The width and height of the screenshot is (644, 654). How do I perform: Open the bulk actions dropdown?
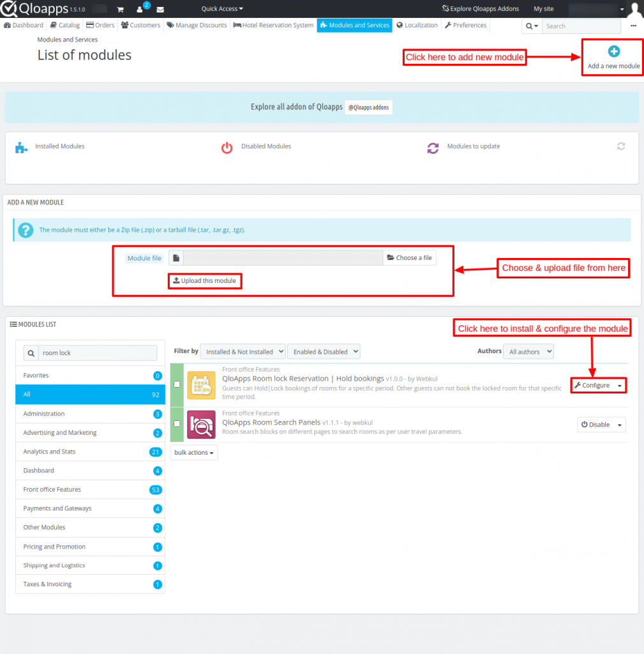point(194,453)
